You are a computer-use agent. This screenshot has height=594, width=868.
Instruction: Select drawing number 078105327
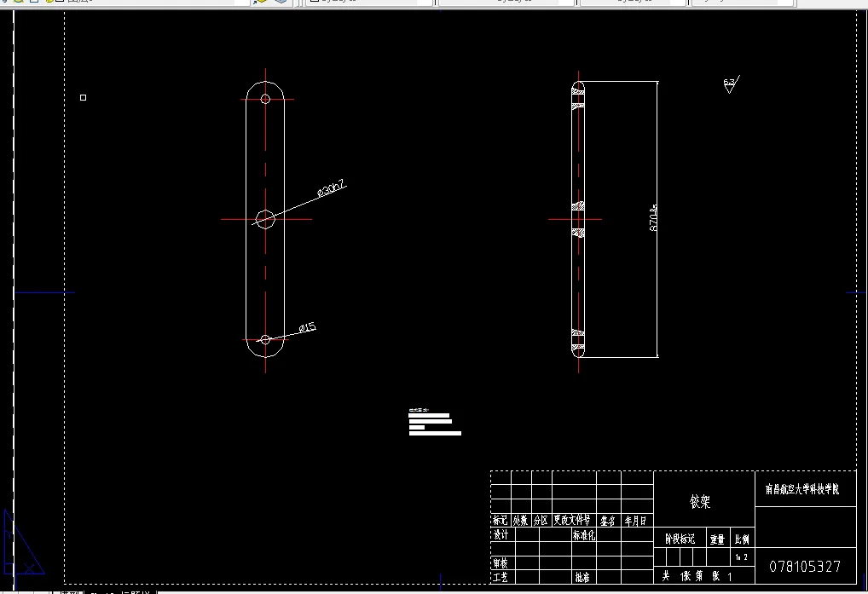click(805, 567)
